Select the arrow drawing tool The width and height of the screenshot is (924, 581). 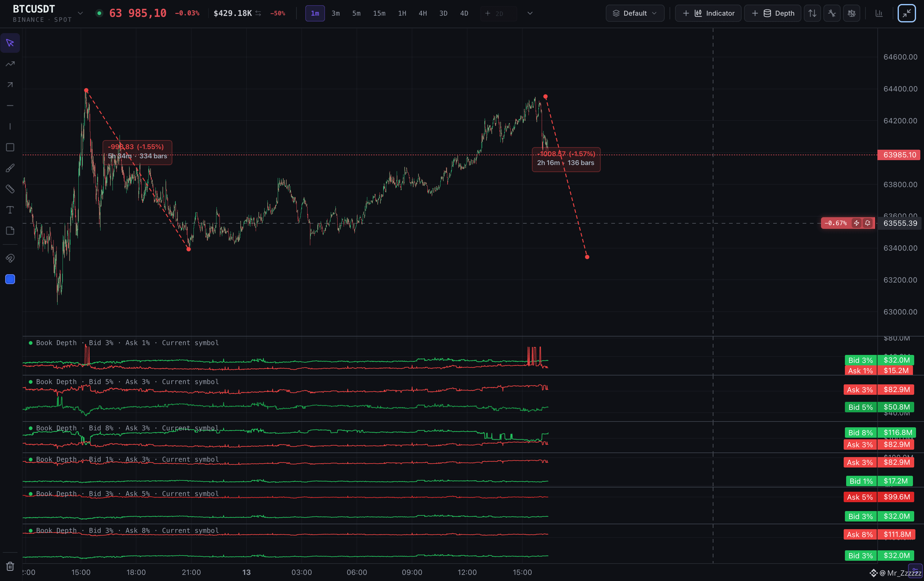(x=10, y=85)
